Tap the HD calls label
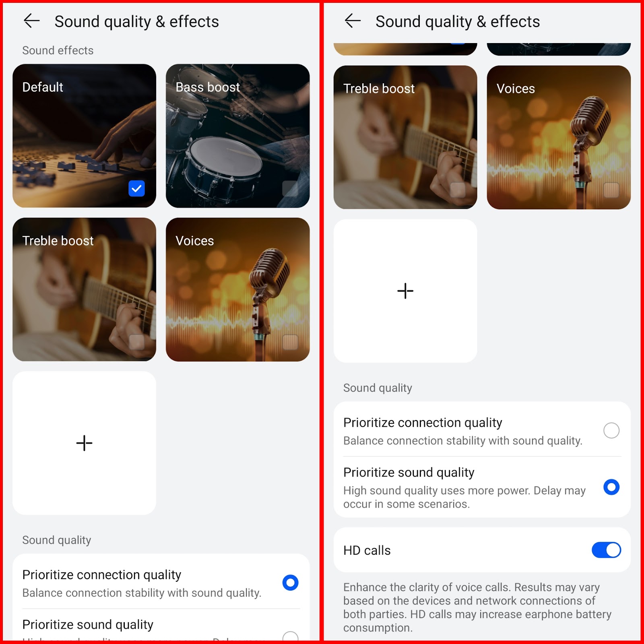Viewport: 644px width, 644px height. (367, 550)
